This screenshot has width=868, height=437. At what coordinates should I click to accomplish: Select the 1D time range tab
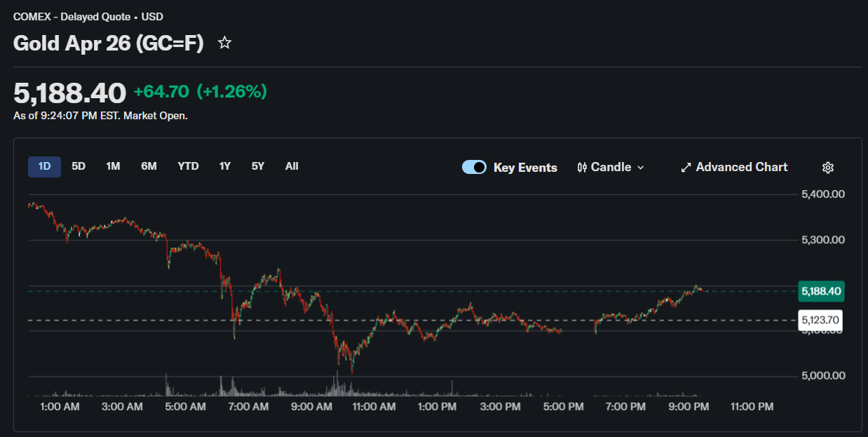click(45, 166)
